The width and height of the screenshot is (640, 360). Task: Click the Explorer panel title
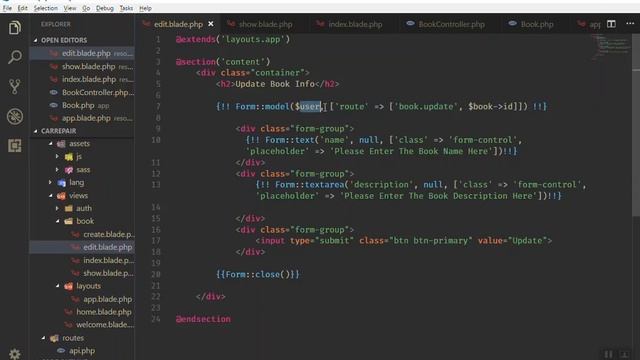(56, 24)
